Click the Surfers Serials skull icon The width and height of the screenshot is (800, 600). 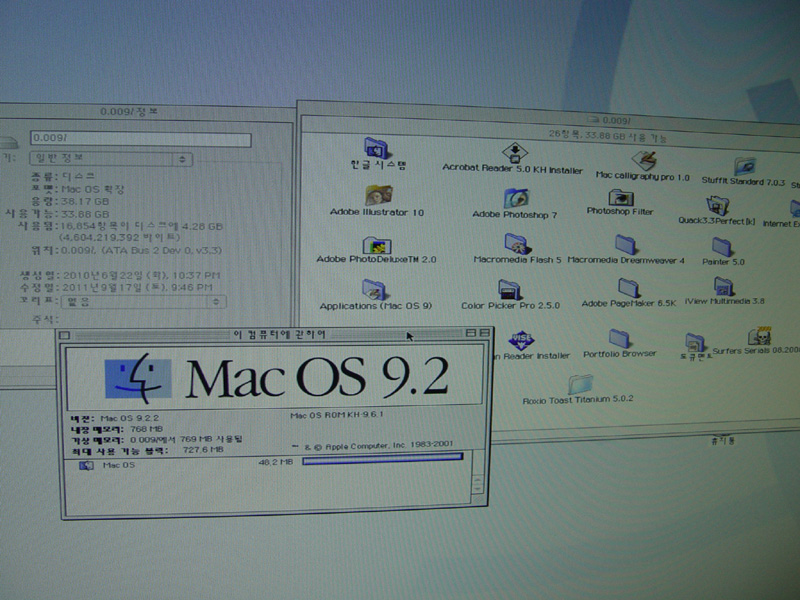pyautogui.click(x=760, y=337)
